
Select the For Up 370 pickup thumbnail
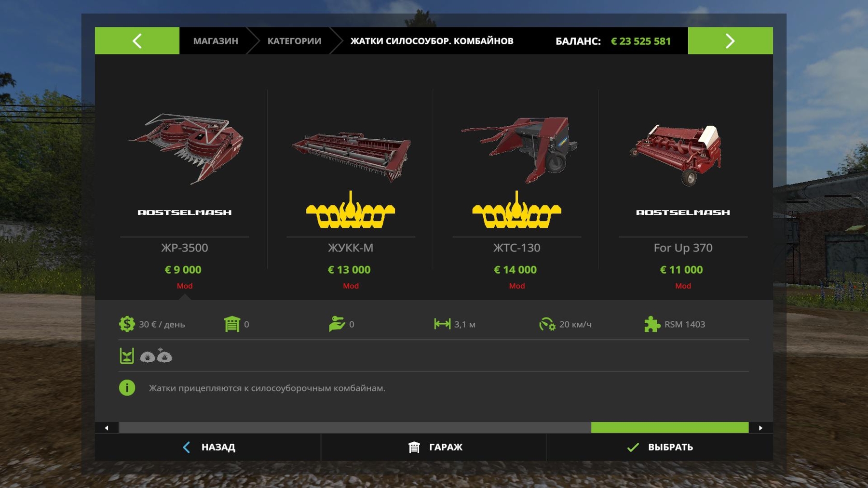pyautogui.click(x=677, y=154)
